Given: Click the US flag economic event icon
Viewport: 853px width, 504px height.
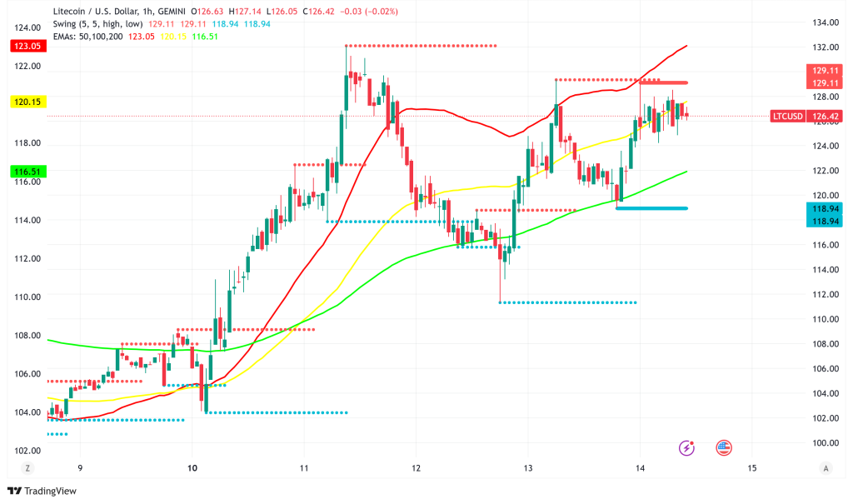Looking at the screenshot, I should click(x=723, y=448).
